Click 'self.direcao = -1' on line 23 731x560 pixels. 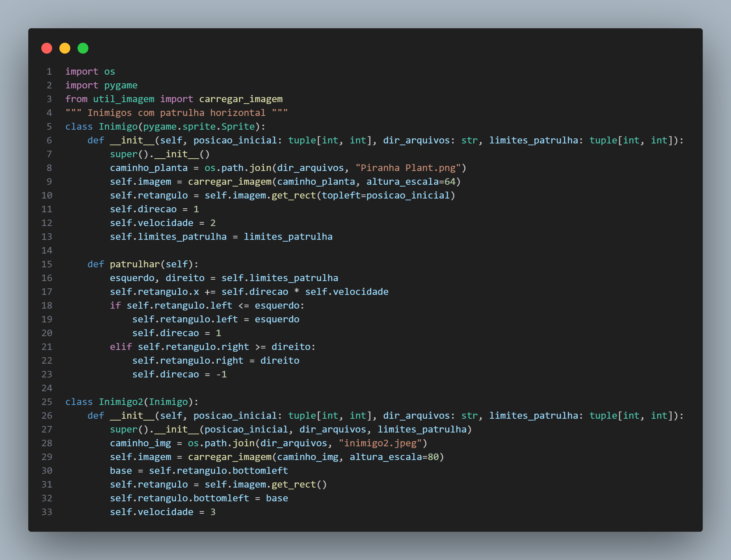(x=179, y=374)
